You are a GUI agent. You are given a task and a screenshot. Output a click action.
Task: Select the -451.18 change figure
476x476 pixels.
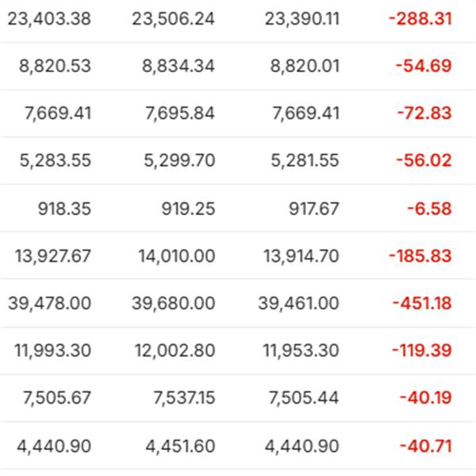pyautogui.click(x=422, y=303)
